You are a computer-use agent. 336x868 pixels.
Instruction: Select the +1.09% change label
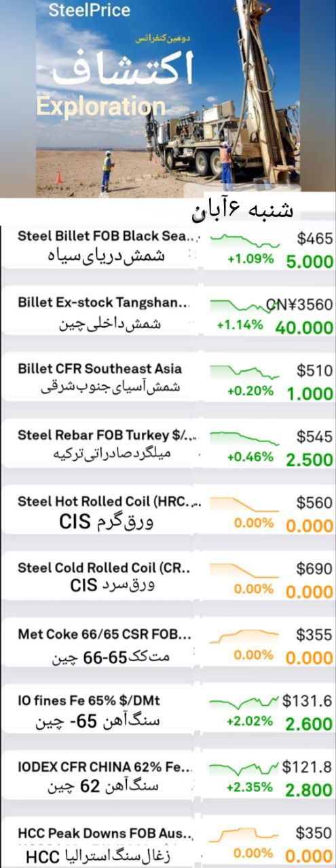click(x=250, y=259)
